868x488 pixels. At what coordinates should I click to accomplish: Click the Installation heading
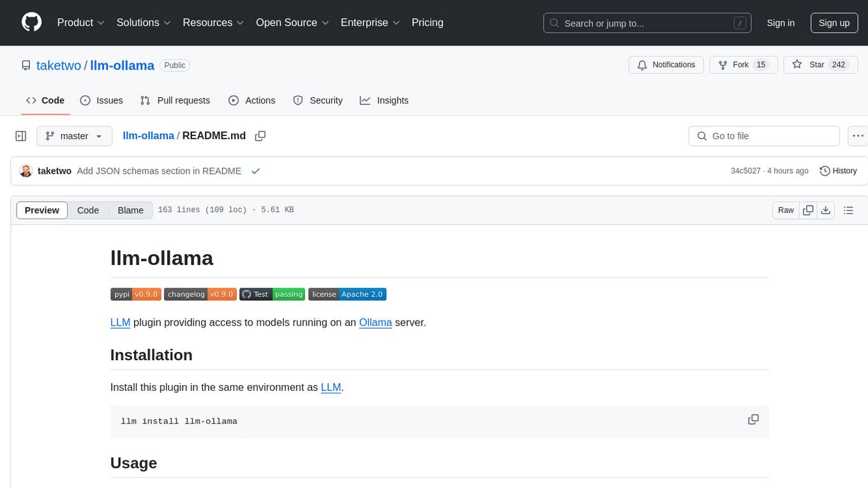point(151,355)
